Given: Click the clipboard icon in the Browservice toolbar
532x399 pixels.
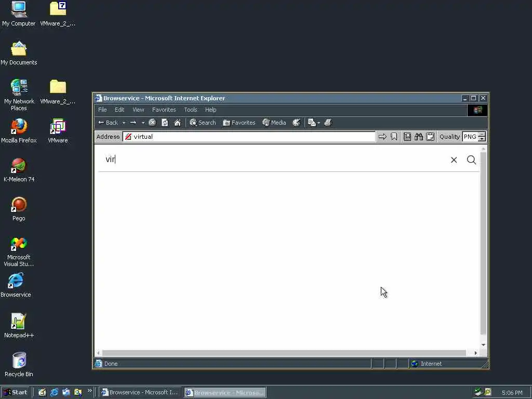Looking at the screenshot, I should [430, 137].
